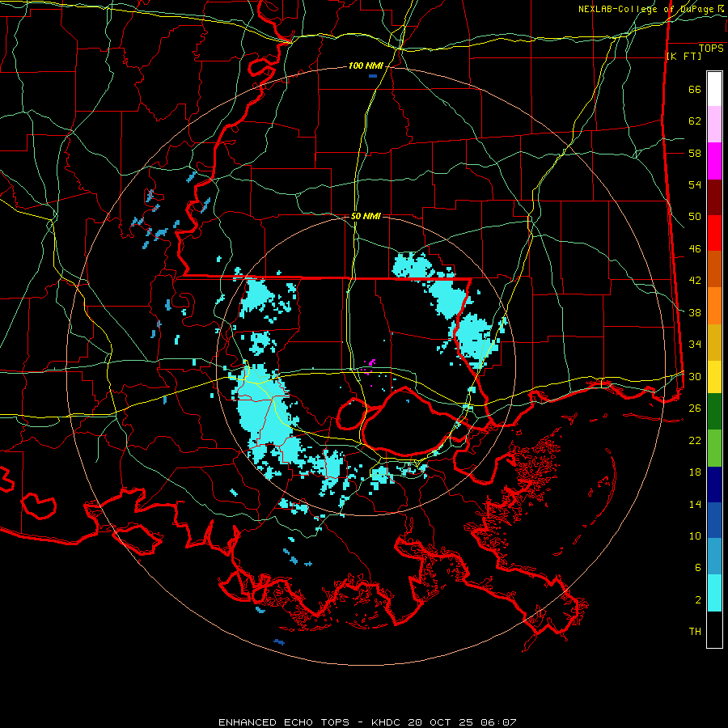
Task: Click the 42 value on the legend
Action: (x=695, y=281)
